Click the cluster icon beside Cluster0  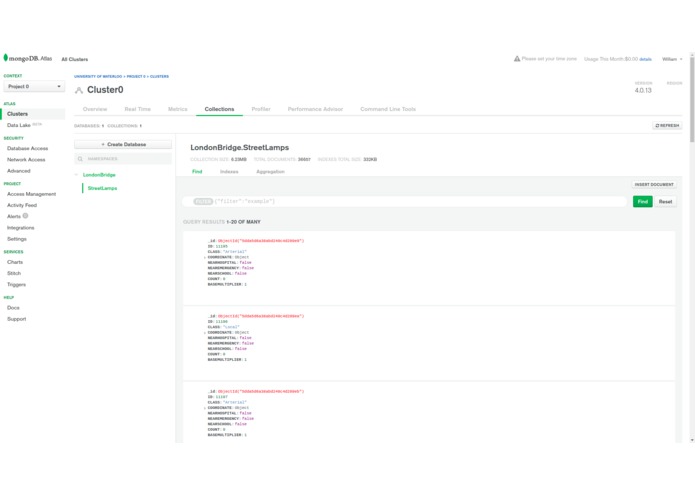pos(79,90)
